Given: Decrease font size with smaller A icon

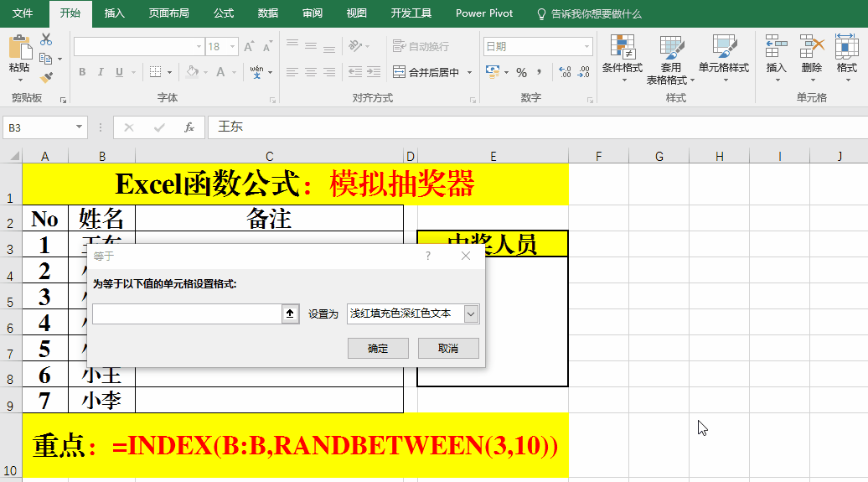Looking at the screenshot, I should point(267,47).
